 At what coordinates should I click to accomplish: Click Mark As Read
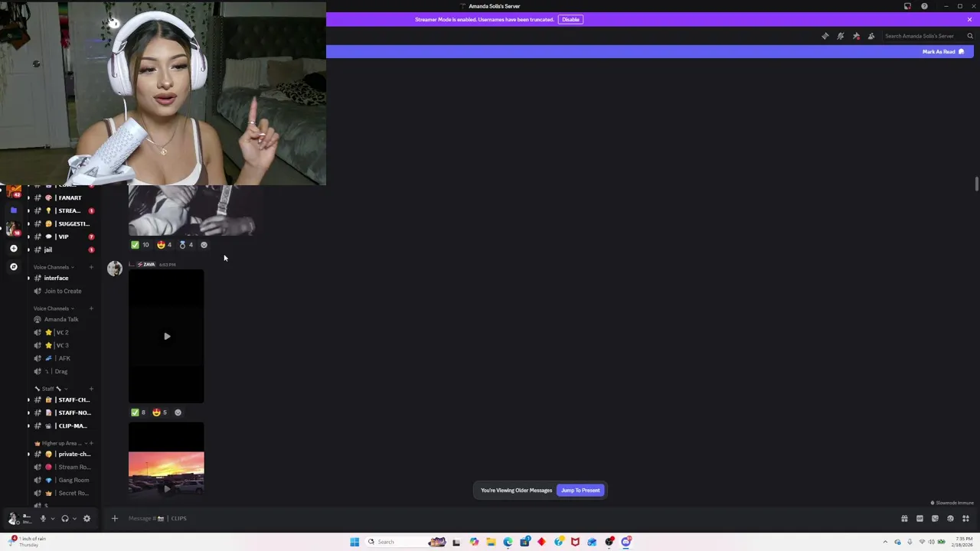943,52
